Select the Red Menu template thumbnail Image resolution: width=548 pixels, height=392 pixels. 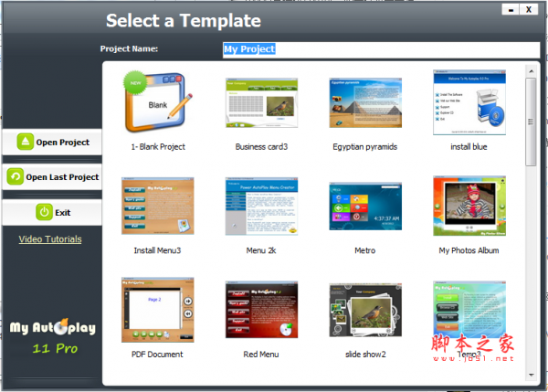pyautogui.click(x=261, y=310)
